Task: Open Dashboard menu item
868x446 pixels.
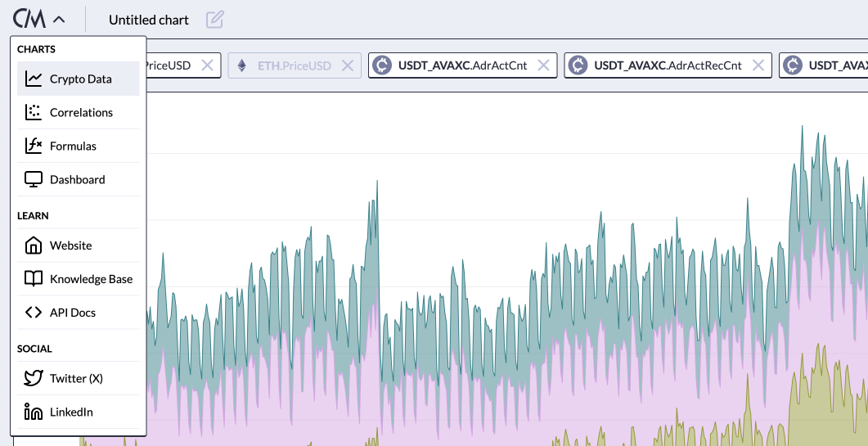Action: [78, 179]
